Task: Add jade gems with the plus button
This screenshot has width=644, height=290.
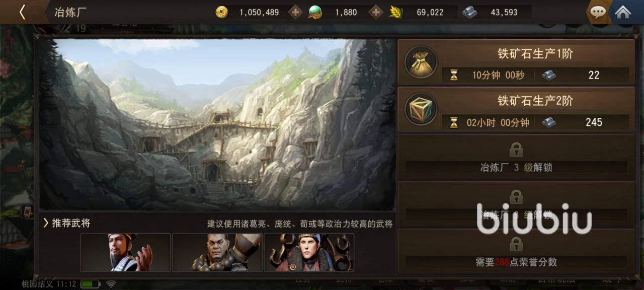Action: point(376,12)
